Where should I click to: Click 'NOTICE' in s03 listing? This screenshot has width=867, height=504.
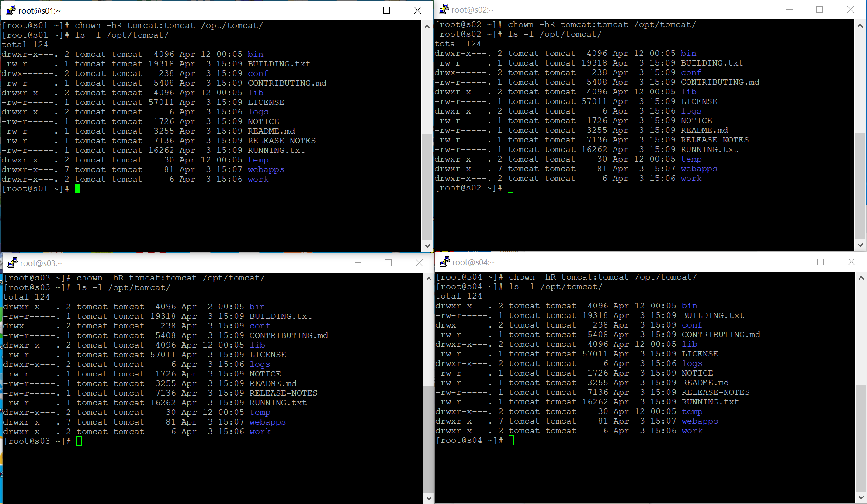(x=265, y=374)
